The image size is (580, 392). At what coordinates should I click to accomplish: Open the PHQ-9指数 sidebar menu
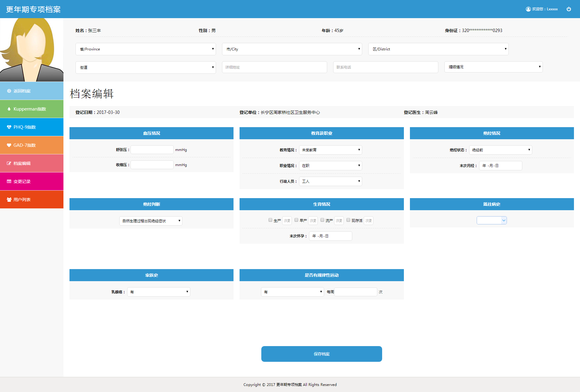pyautogui.click(x=32, y=127)
